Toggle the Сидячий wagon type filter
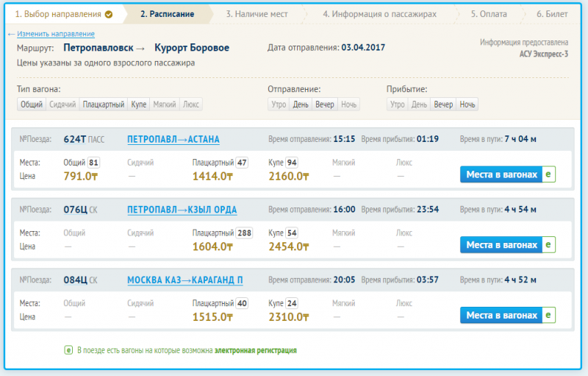The image size is (588, 376). (x=62, y=104)
